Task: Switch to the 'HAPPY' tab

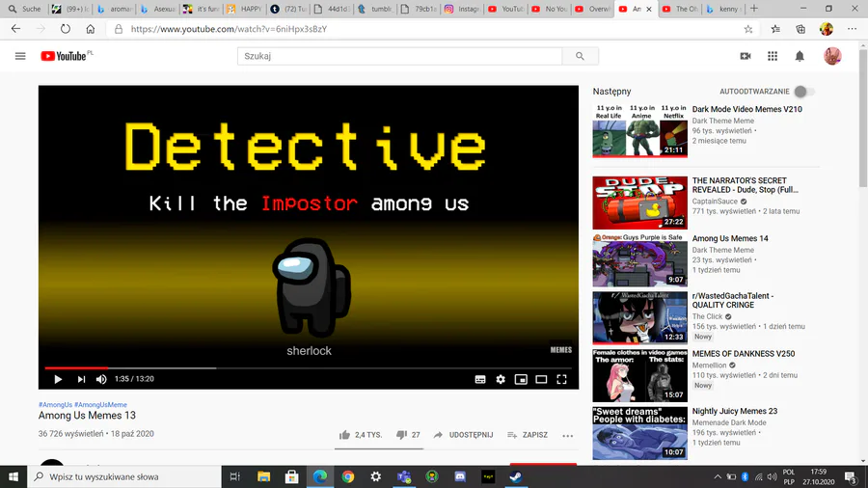Action: (x=245, y=9)
